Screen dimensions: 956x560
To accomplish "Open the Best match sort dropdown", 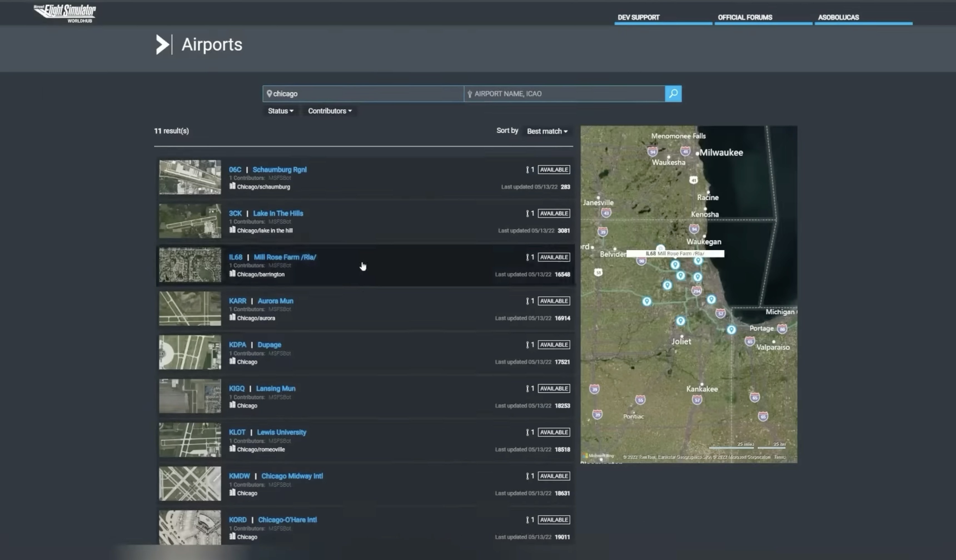I will (547, 131).
